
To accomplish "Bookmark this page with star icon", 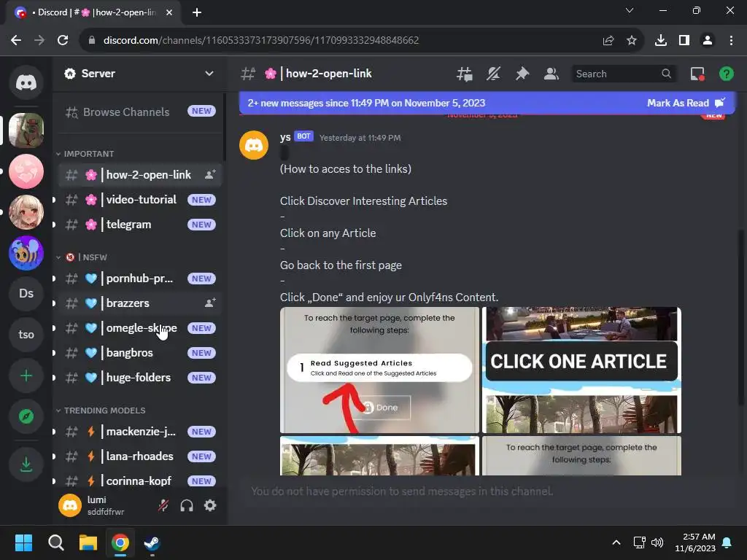I will pos(632,41).
